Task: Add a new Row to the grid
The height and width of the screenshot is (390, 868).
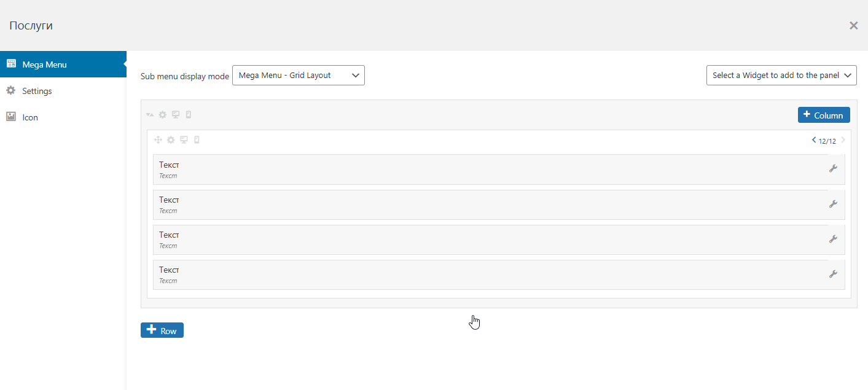Action: coord(162,330)
